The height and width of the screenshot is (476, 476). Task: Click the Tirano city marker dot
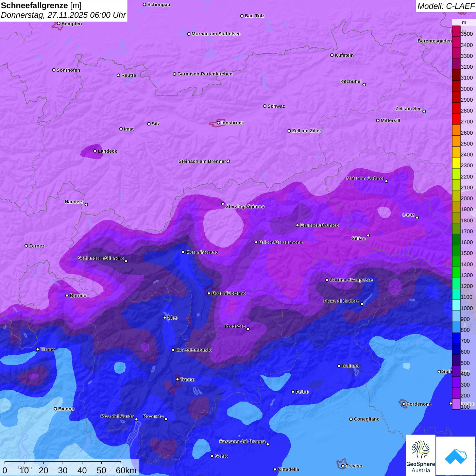[x=38, y=349]
